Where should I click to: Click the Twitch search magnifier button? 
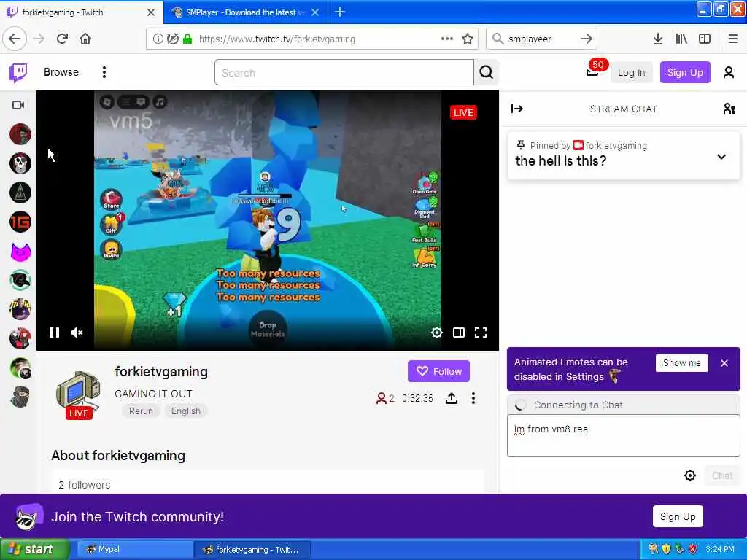point(487,72)
